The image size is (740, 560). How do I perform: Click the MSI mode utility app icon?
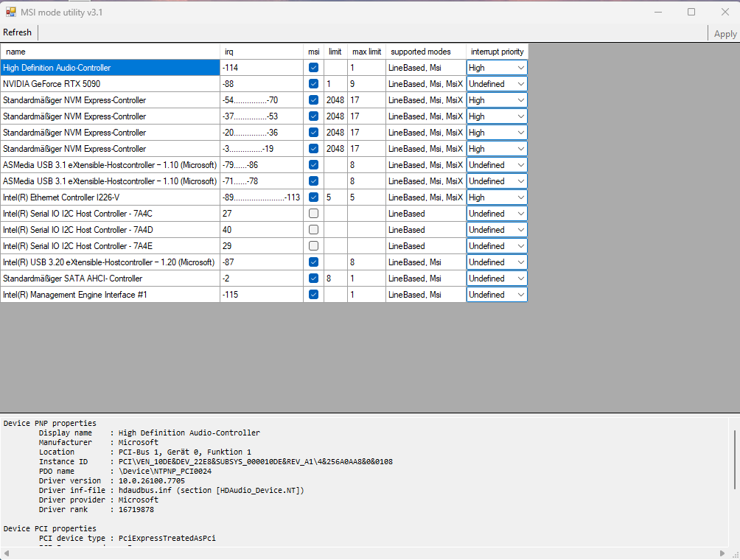pos(11,13)
